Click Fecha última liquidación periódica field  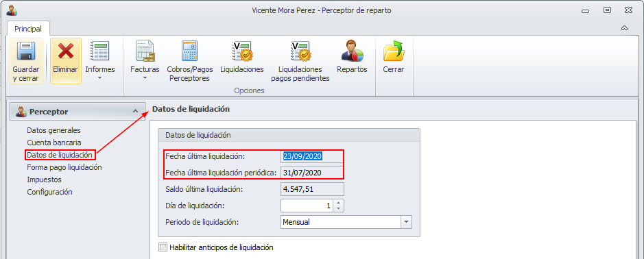312,173
